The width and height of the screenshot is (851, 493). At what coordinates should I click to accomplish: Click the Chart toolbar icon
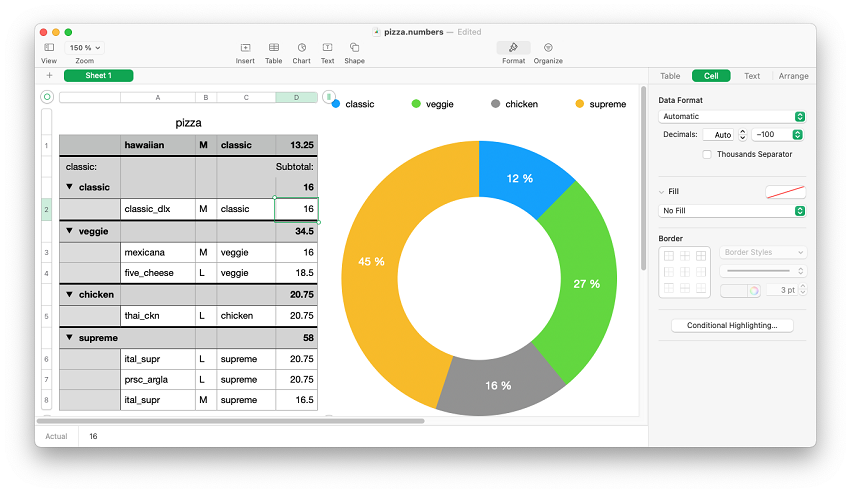(301, 47)
